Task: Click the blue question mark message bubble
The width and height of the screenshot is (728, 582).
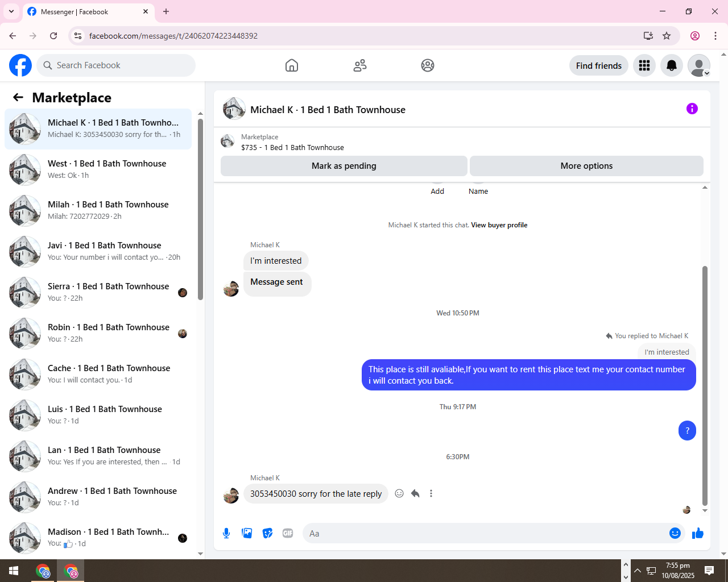Action: (x=687, y=431)
